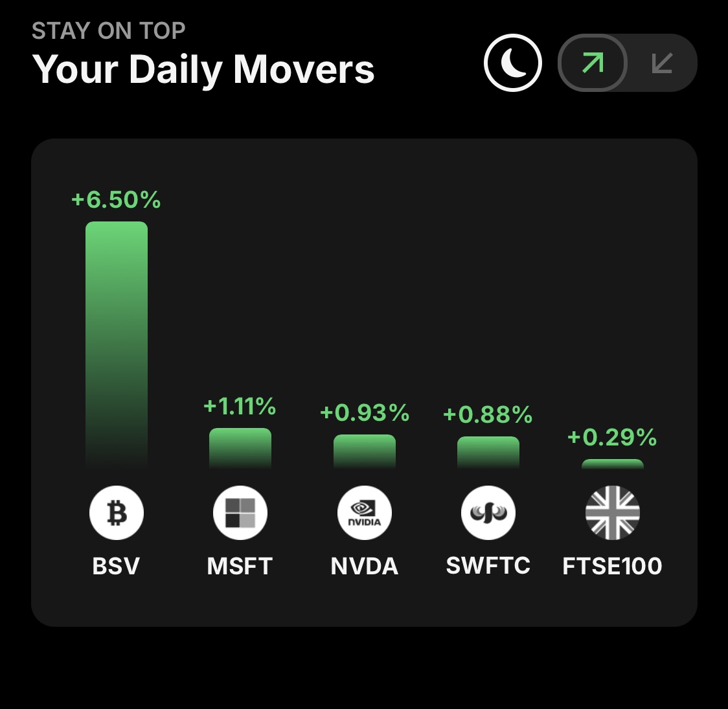Open the NVIDIA logo icon
The width and height of the screenshot is (728, 709).
pos(365,513)
